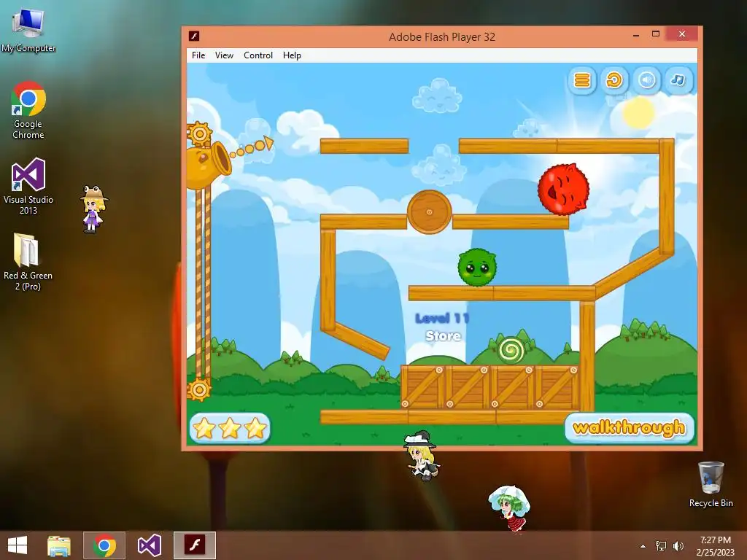This screenshot has width=747, height=560.
Task: Select Red & Green 2 (Pro) folder
Action: point(28,262)
